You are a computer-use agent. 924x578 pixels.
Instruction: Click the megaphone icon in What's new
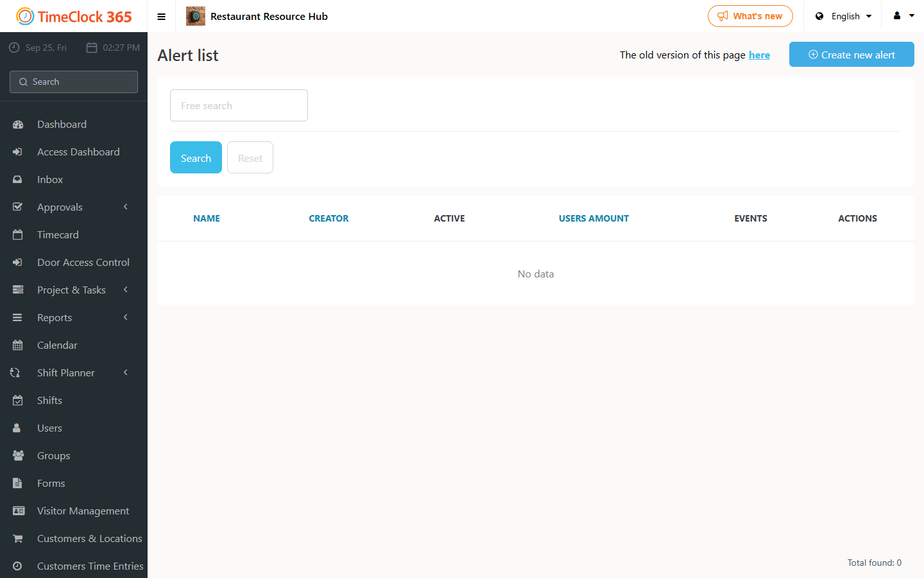point(723,16)
